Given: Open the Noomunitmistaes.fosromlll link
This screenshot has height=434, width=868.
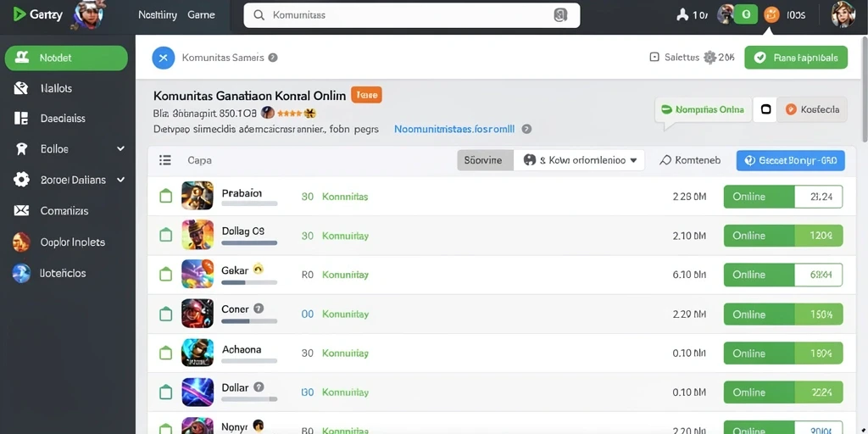Looking at the screenshot, I should [x=454, y=129].
